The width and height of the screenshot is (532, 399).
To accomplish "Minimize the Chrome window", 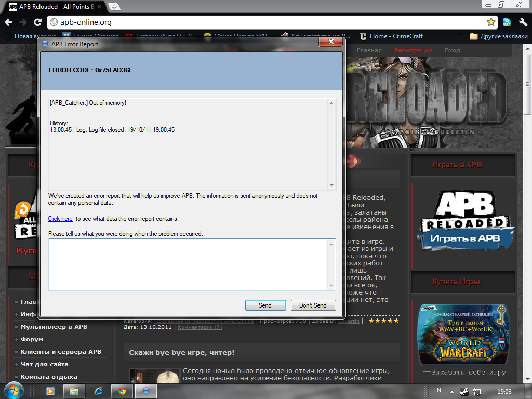I will [488, 5].
